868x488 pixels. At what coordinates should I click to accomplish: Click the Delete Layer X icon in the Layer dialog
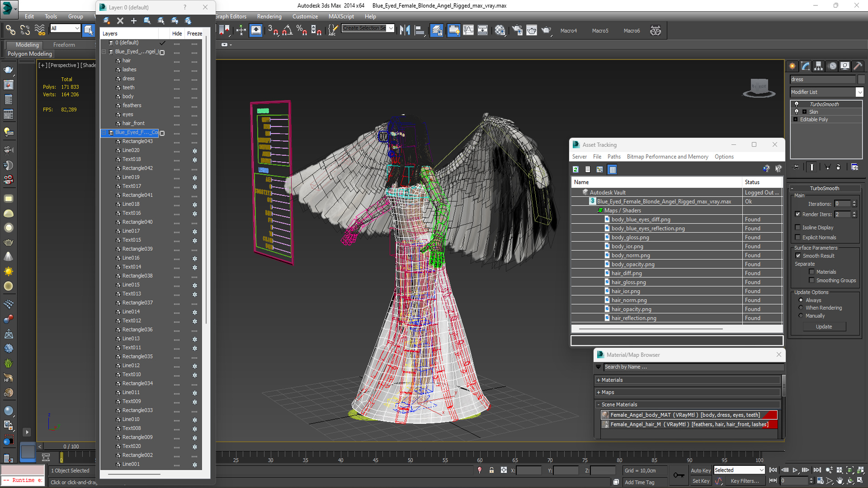click(120, 21)
